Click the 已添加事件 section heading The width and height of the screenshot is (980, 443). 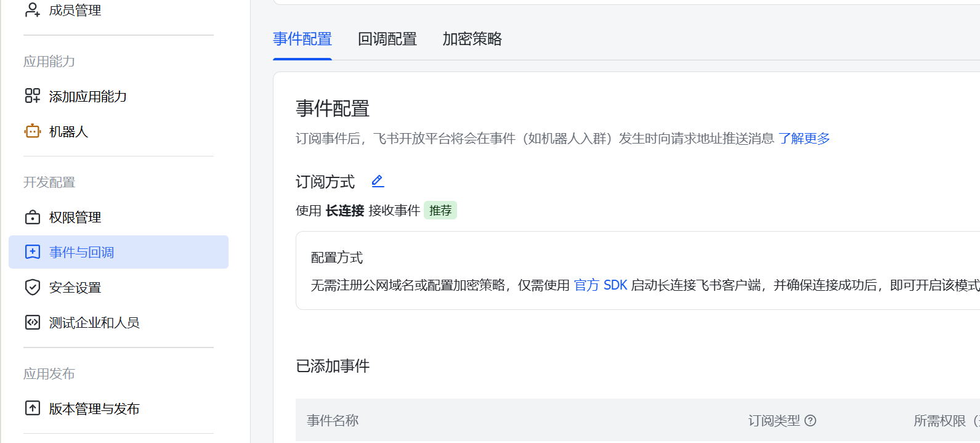[333, 366]
